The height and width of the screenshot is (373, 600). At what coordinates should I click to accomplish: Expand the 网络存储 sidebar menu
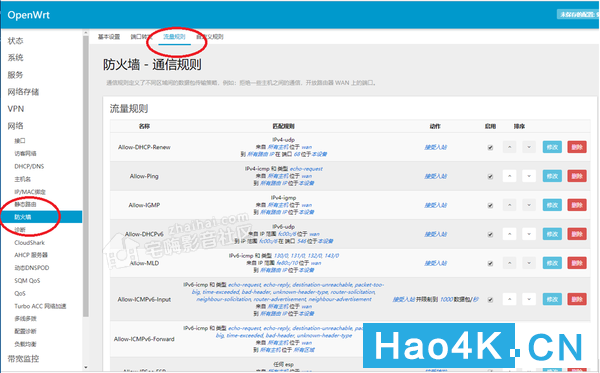click(23, 92)
